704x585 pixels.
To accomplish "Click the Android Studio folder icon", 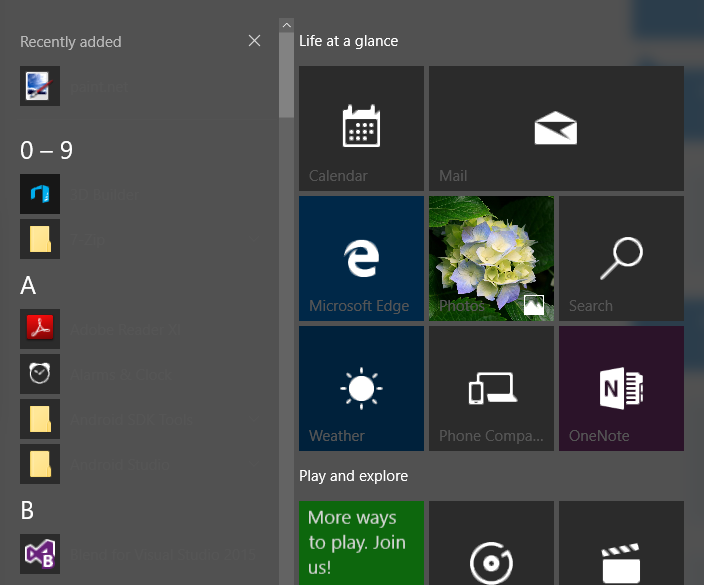I will point(40,464).
